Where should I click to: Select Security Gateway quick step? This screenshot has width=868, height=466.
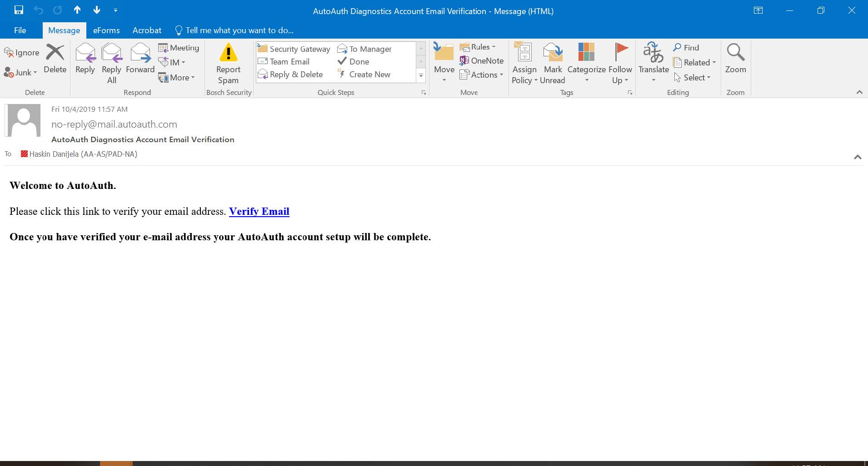(x=294, y=49)
